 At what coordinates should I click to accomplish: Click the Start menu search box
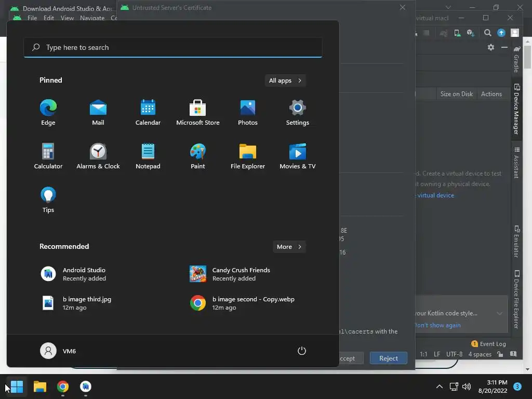(x=173, y=47)
